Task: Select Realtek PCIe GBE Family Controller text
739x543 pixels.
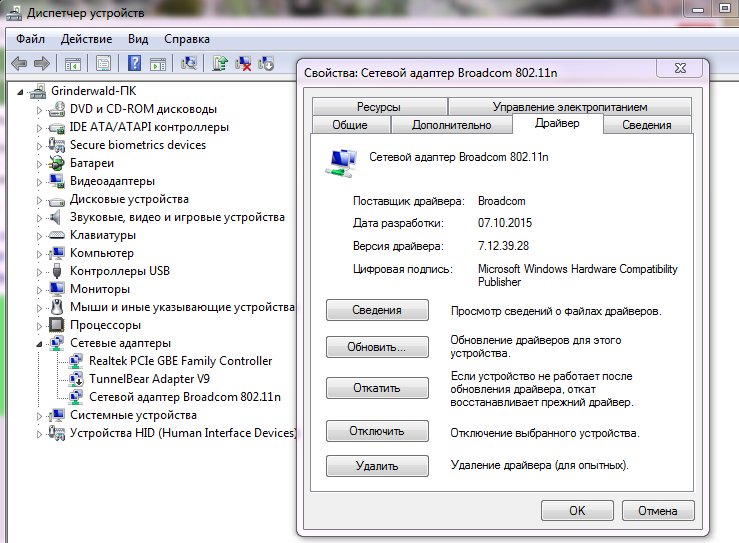Action: tap(181, 361)
